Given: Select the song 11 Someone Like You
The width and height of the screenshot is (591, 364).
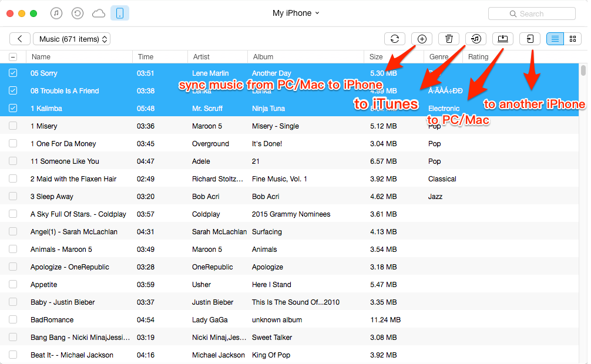Looking at the screenshot, I should coord(65,161).
